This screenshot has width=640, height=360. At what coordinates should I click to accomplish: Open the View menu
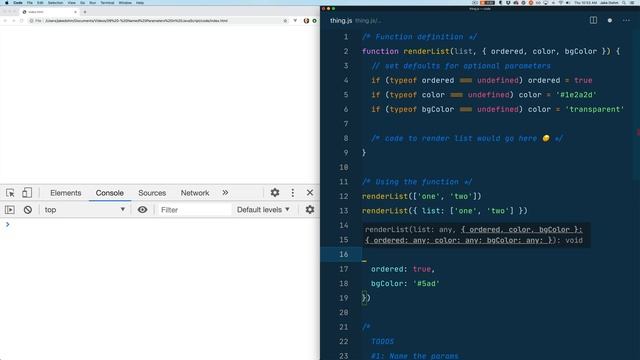point(71,3)
